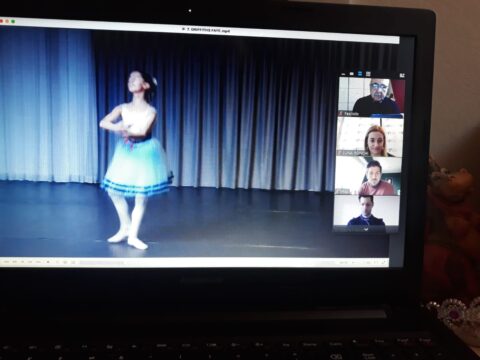Image resolution: width=480 pixels, height=360 pixels.
Task: Switch Zoom panel to single speaker thumbnail
Action: (351, 74)
